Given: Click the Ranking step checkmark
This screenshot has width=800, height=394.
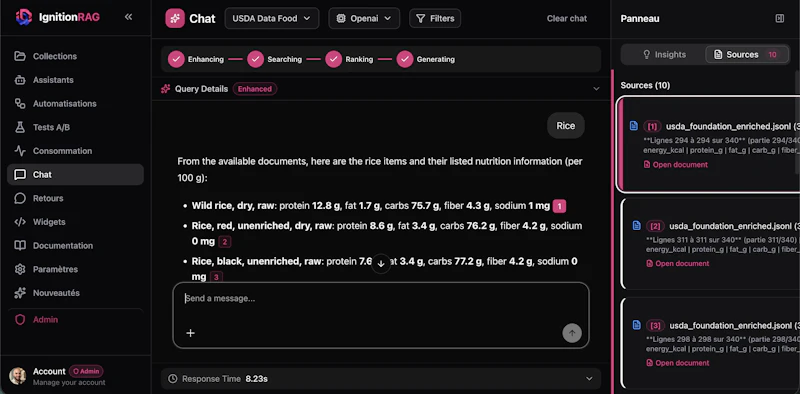Looking at the screenshot, I should click(334, 59).
